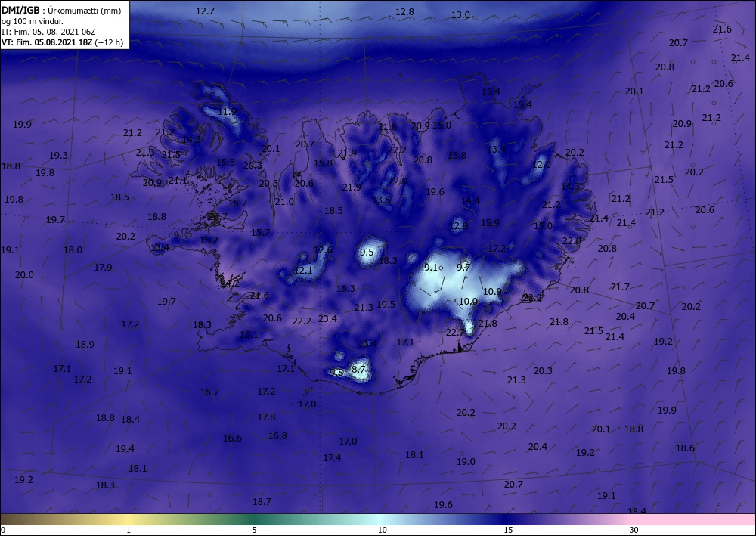Click the map value '18.7'
Screen dimensions: 756x536
262,502
